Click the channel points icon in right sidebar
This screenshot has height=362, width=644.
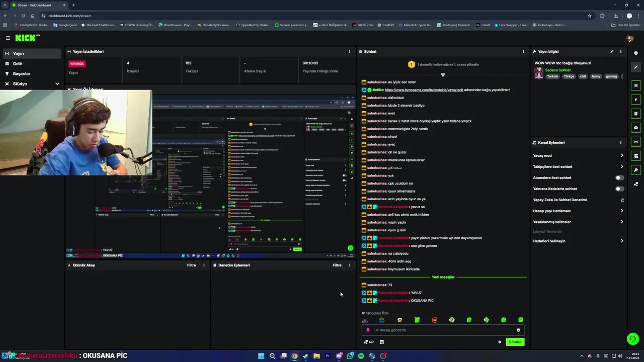tap(636, 184)
